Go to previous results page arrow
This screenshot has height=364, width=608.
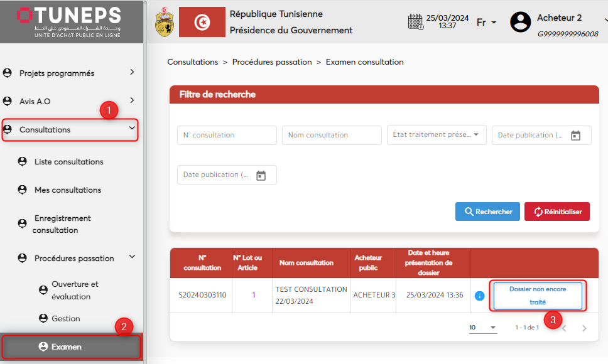pyautogui.click(x=564, y=328)
